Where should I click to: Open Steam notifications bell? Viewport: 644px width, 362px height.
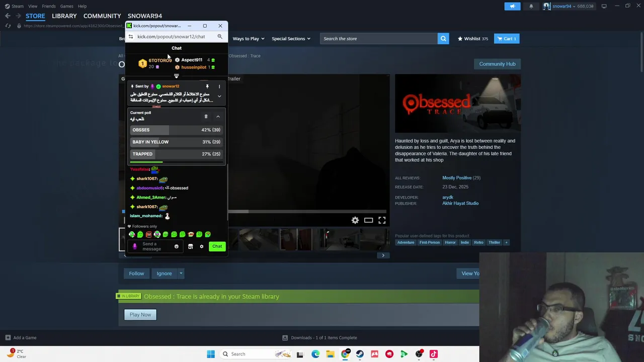coord(531,6)
